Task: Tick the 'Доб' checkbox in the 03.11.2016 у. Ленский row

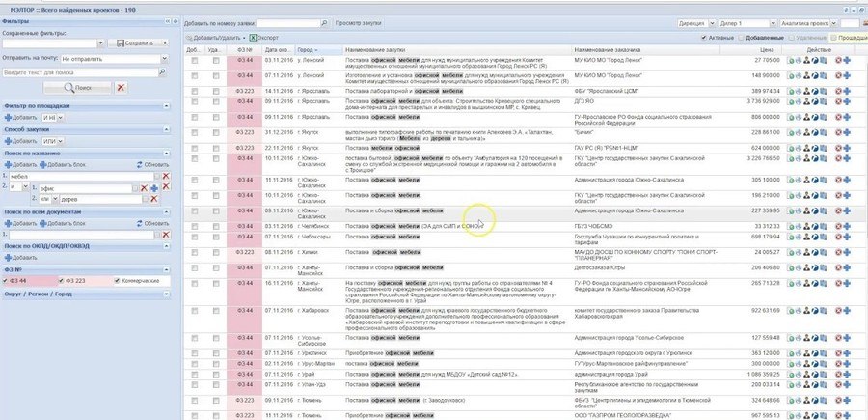Action: pos(194,61)
